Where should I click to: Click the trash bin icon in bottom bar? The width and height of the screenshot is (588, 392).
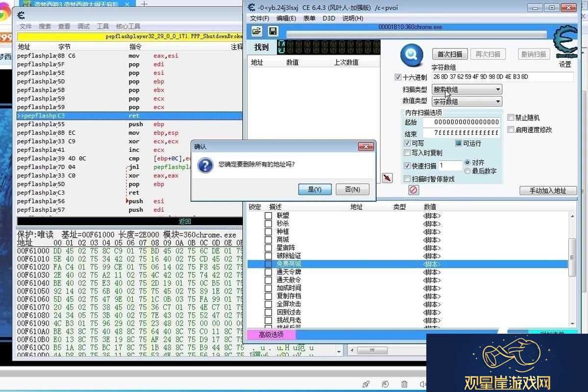pos(404,384)
